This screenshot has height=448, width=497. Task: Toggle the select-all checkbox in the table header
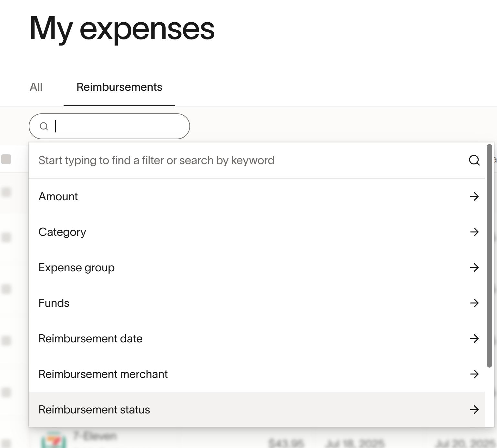6,159
